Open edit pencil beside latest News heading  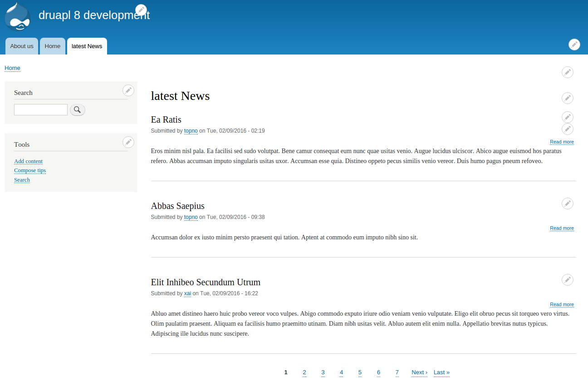pyautogui.click(x=568, y=98)
